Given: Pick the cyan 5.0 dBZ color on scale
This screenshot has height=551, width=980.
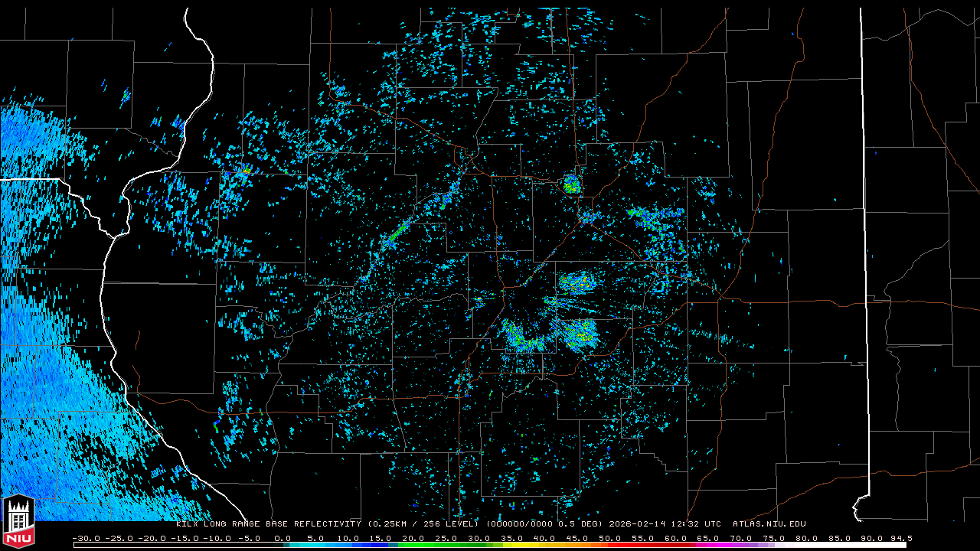Looking at the screenshot, I should click(316, 544).
